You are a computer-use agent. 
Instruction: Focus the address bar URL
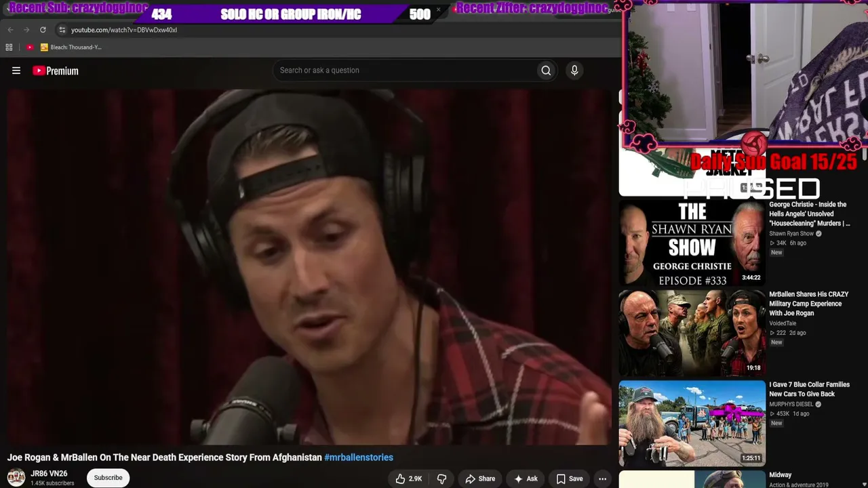[x=124, y=30]
